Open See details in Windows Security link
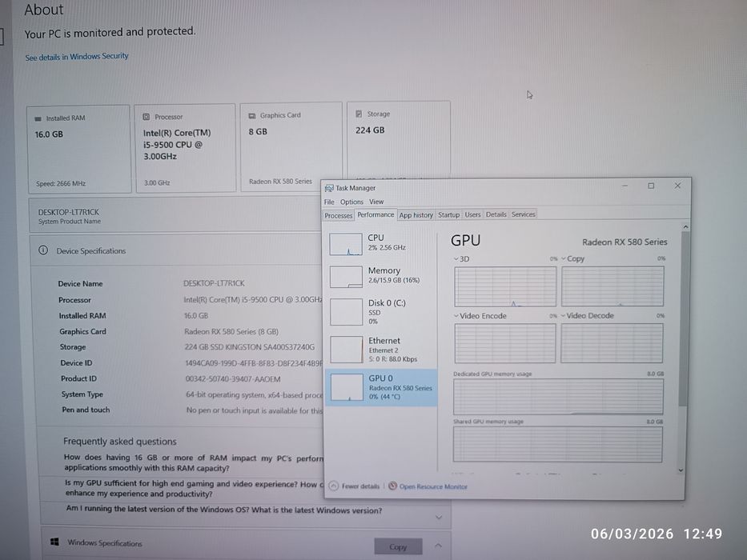The image size is (747, 560). pos(77,57)
